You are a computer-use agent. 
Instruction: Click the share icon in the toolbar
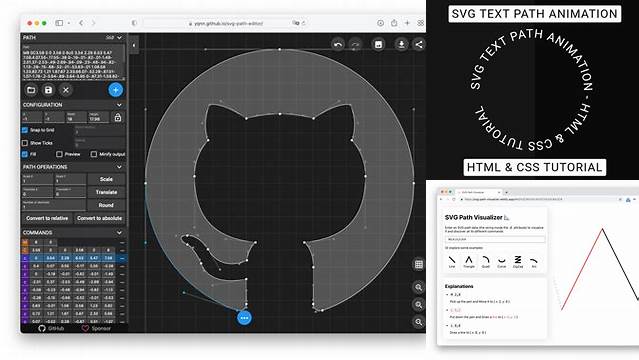419,44
